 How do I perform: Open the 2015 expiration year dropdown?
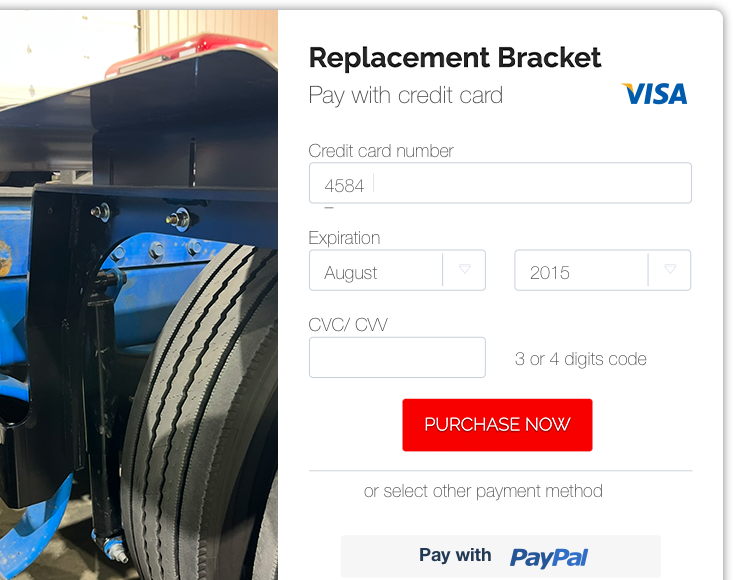pos(603,270)
